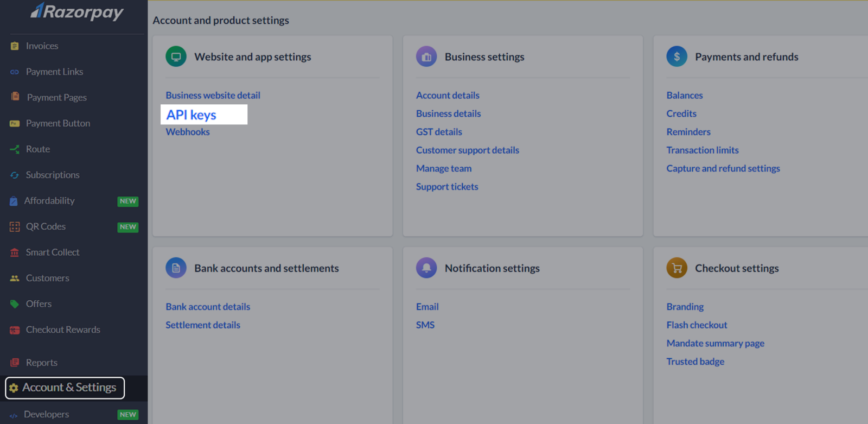Open Settlement details link

203,325
